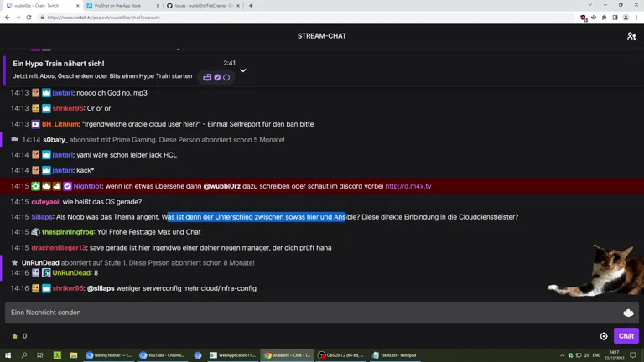Open the taskbar clock and date
Viewport: 644px width, 362px height.
click(614, 355)
